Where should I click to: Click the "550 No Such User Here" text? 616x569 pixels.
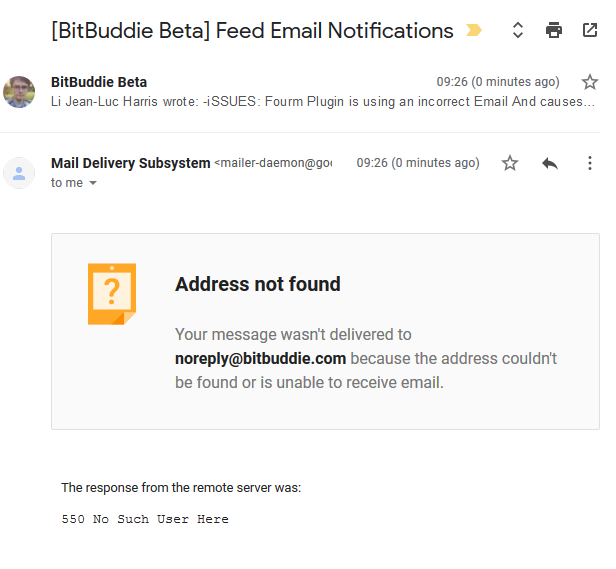145,519
